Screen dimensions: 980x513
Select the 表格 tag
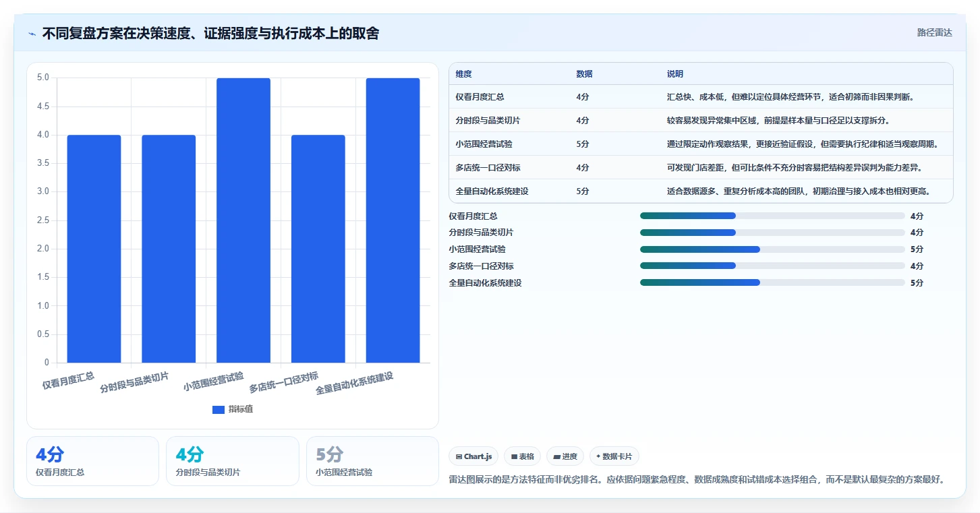[x=523, y=456]
